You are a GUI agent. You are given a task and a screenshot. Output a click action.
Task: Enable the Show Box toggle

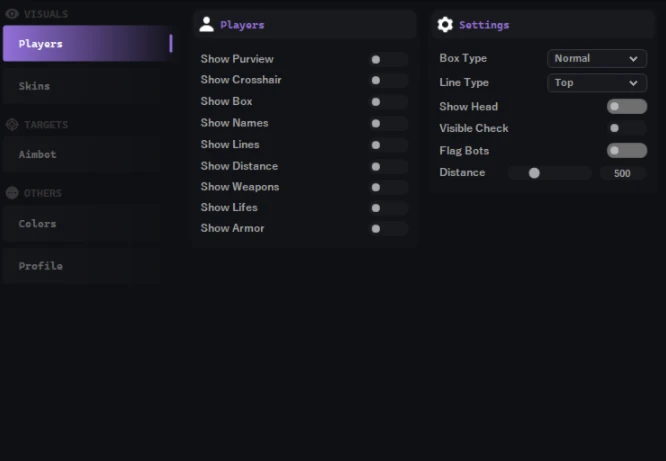[389, 102]
